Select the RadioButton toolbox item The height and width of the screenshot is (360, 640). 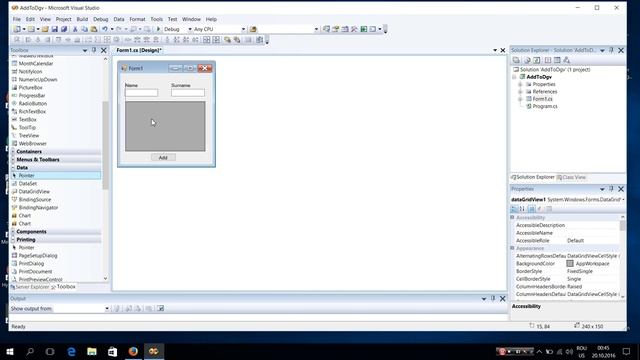(x=33, y=104)
